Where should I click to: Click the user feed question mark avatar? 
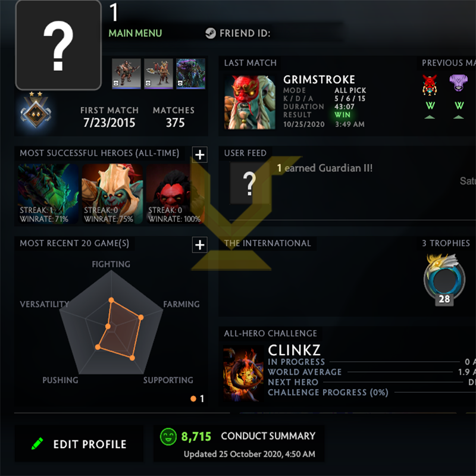[249, 183]
